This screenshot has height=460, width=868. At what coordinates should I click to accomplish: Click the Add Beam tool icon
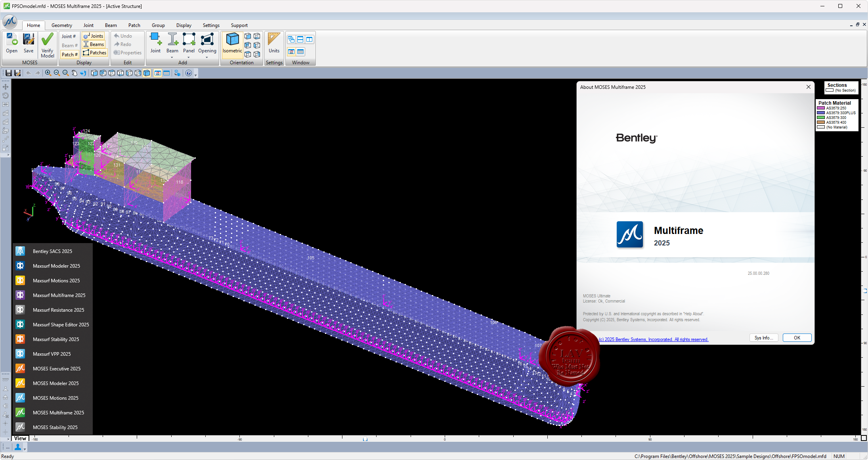click(172, 43)
